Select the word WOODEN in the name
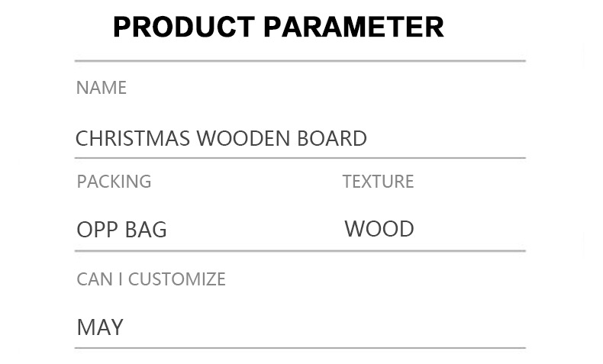 243,139
